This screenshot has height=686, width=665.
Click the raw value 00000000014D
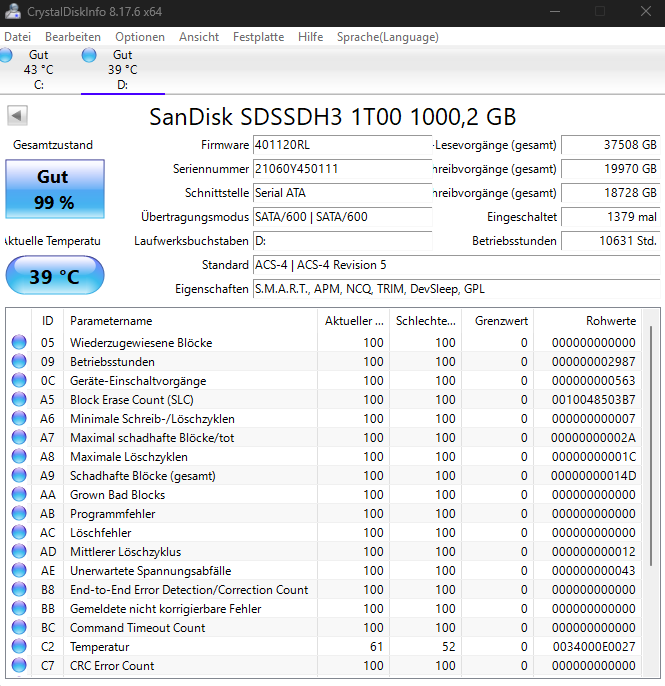(x=594, y=476)
